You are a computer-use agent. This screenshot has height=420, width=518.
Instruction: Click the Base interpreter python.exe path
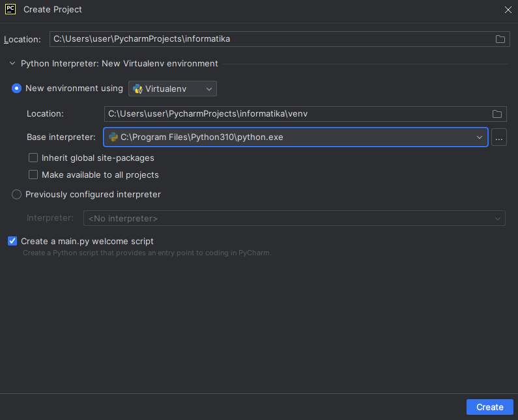point(202,137)
